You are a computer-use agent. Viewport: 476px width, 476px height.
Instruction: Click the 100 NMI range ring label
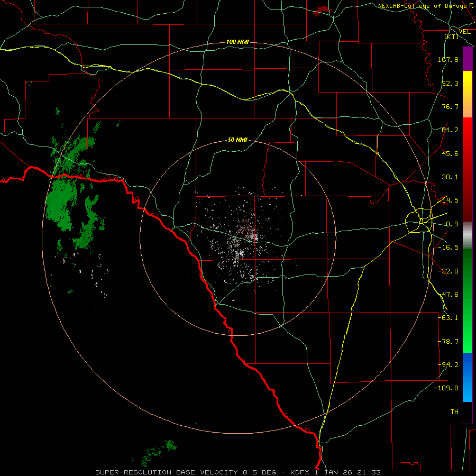(237, 42)
